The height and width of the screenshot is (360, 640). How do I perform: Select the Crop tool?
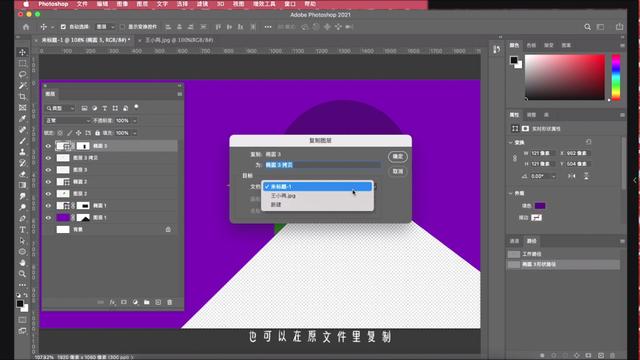[x=22, y=96]
